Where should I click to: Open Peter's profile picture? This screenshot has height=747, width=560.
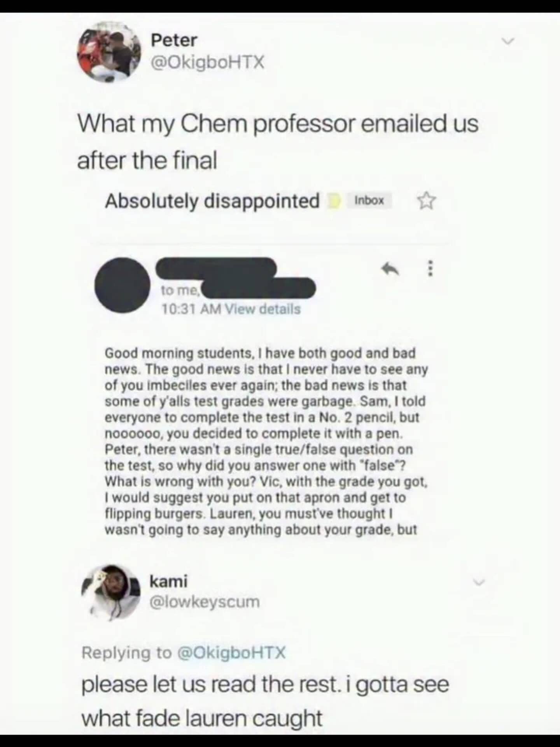[x=109, y=52]
